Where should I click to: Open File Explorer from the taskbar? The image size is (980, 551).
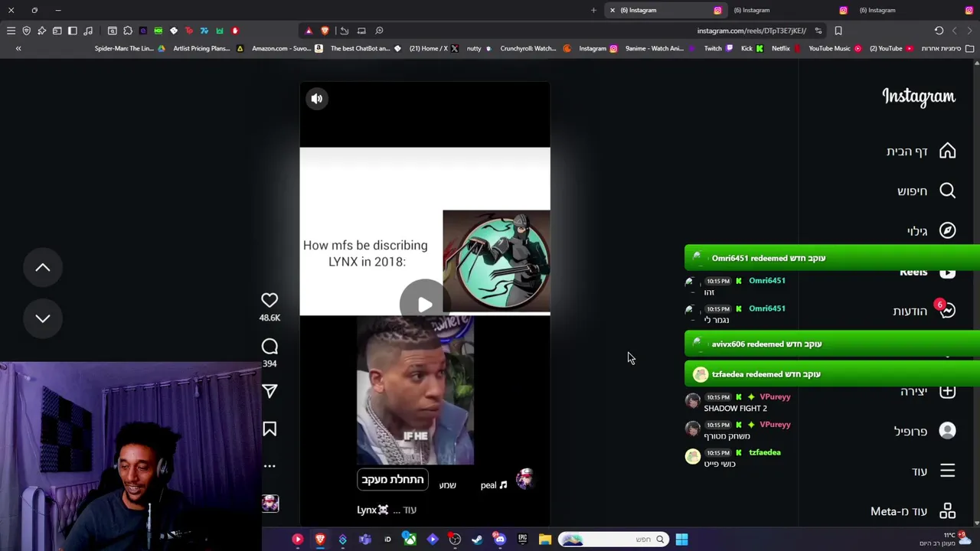[x=545, y=540]
